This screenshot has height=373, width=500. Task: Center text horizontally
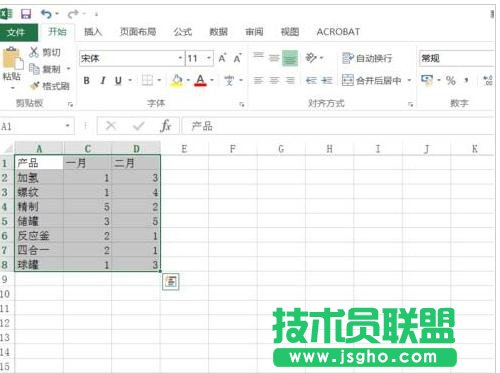tap(274, 80)
